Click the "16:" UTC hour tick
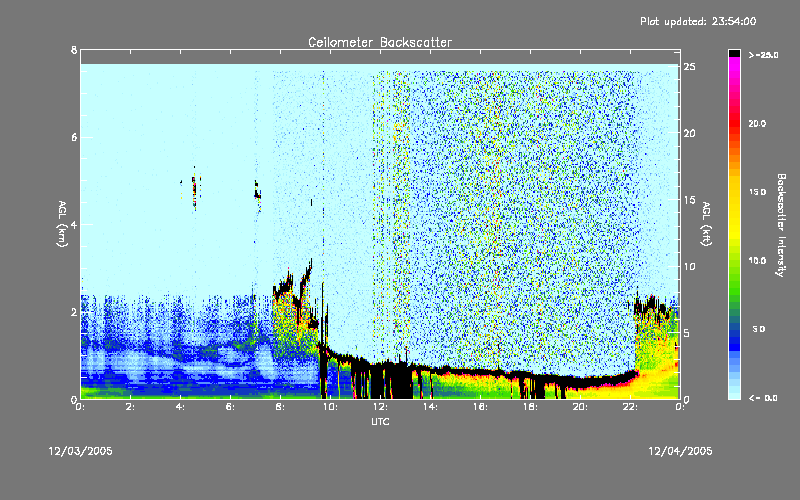The image size is (800, 500). tap(480, 407)
